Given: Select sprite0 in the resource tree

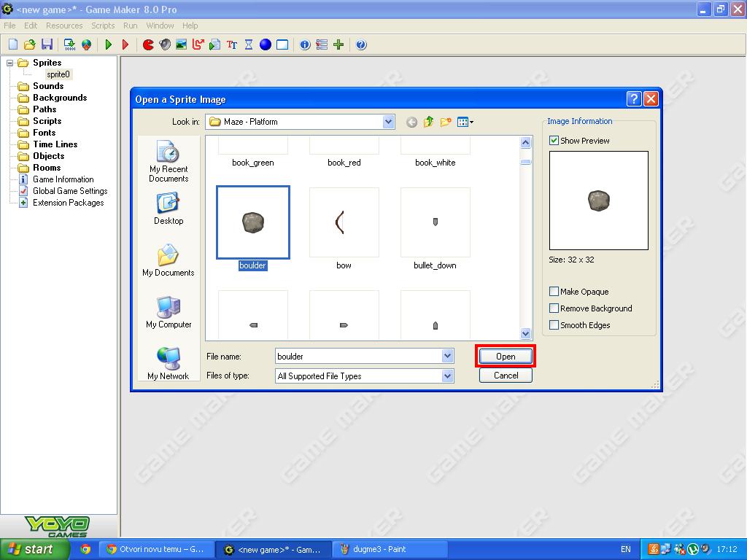Looking at the screenshot, I should [x=58, y=74].
